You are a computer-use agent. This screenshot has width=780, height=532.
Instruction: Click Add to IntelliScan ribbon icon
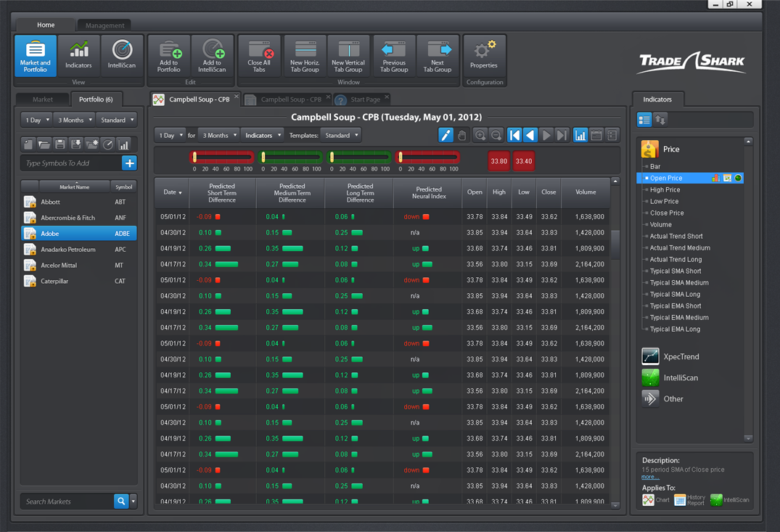click(x=213, y=56)
